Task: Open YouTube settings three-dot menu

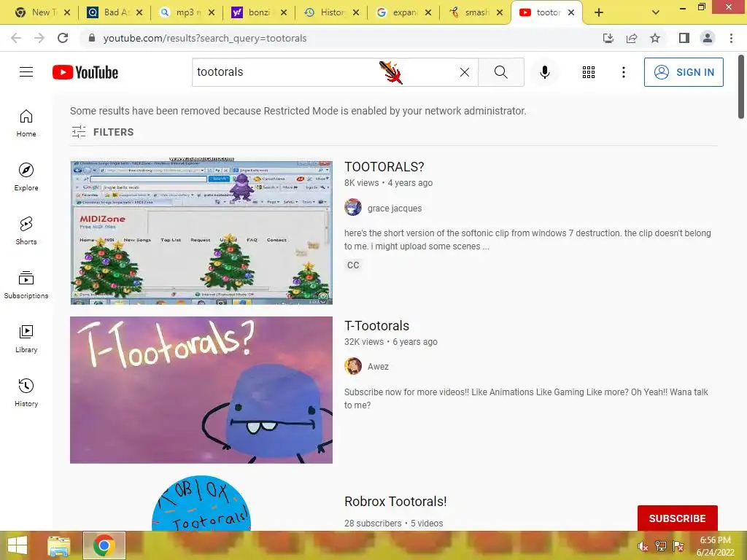Action: 623,72
